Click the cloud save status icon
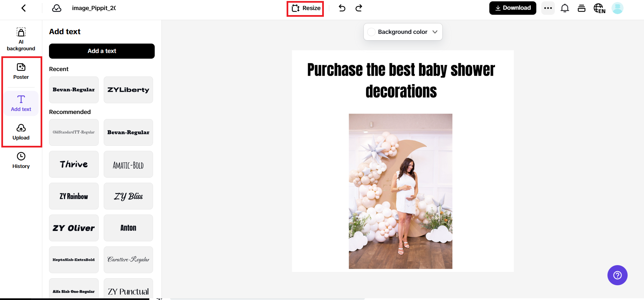The width and height of the screenshot is (644, 300). click(x=57, y=8)
